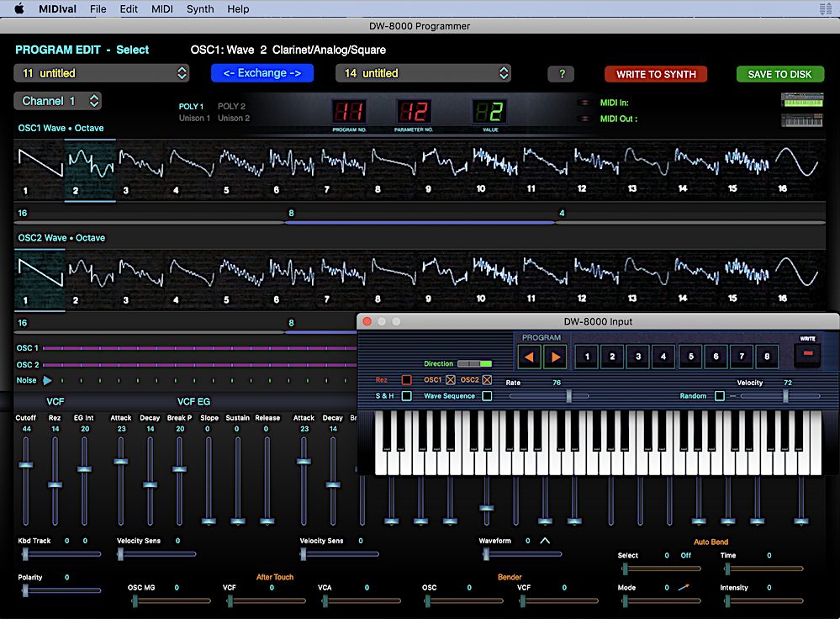Open the MIDI menu
Screen dimensions: 840x619
pos(162,9)
